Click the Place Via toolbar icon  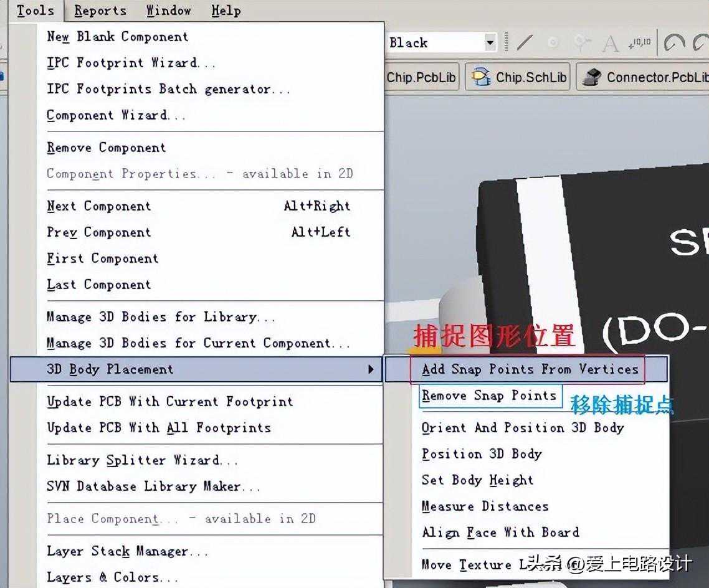coord(582,42)
